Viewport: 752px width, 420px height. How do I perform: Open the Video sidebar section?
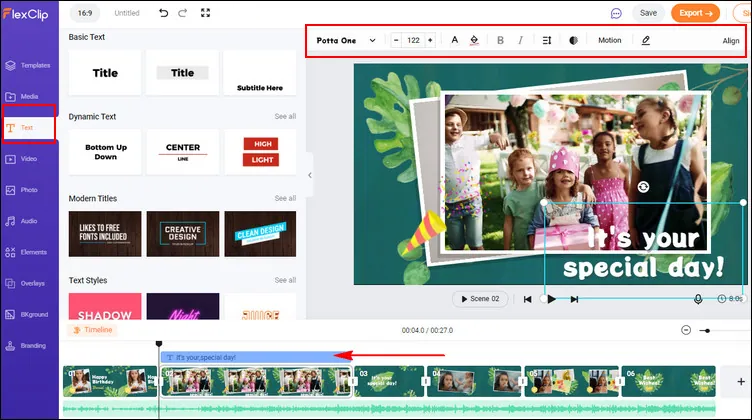[22, 159]
